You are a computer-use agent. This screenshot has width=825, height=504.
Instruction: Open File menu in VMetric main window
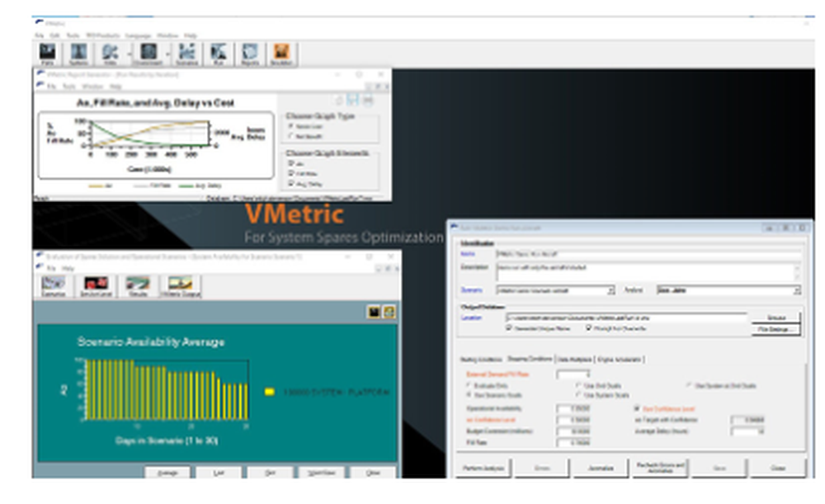(39, 35)
